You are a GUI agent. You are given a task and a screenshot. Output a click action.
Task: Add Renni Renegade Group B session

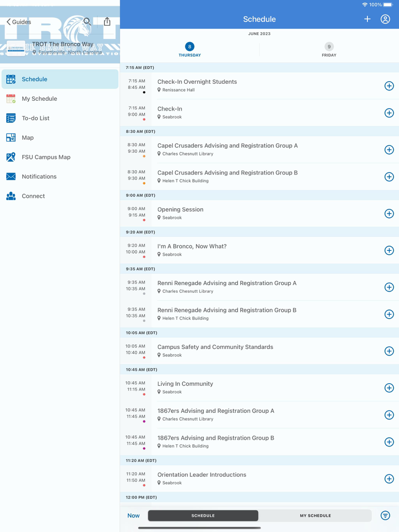pos(389,314)
